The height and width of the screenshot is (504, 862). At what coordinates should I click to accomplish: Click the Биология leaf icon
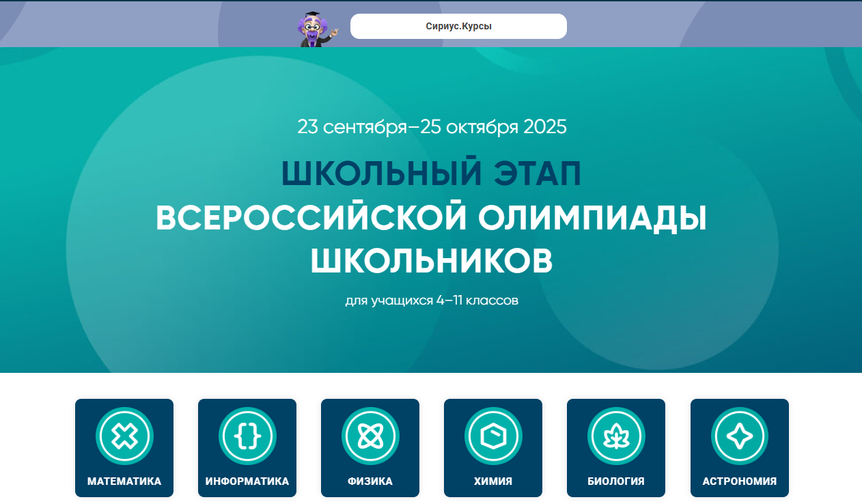[x=616, y=436]
